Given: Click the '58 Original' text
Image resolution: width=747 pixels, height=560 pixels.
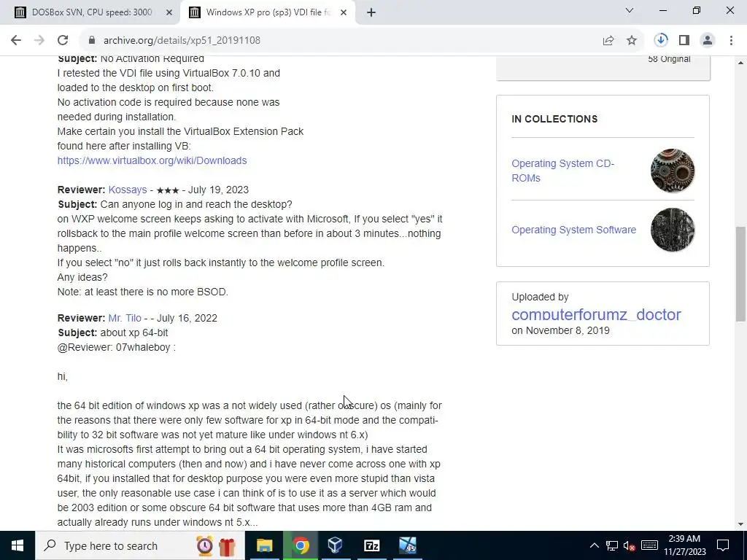Looking at the screenshot, I should click(669, 59).
